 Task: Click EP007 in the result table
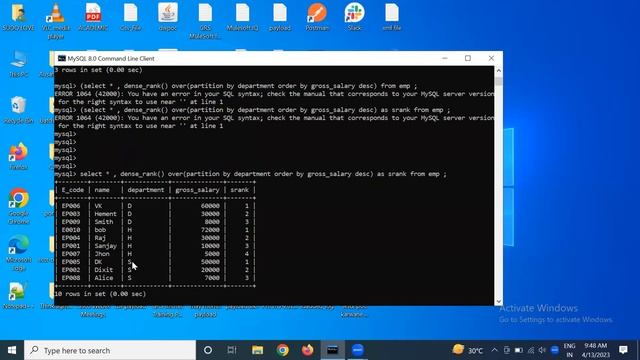point(71,254)
